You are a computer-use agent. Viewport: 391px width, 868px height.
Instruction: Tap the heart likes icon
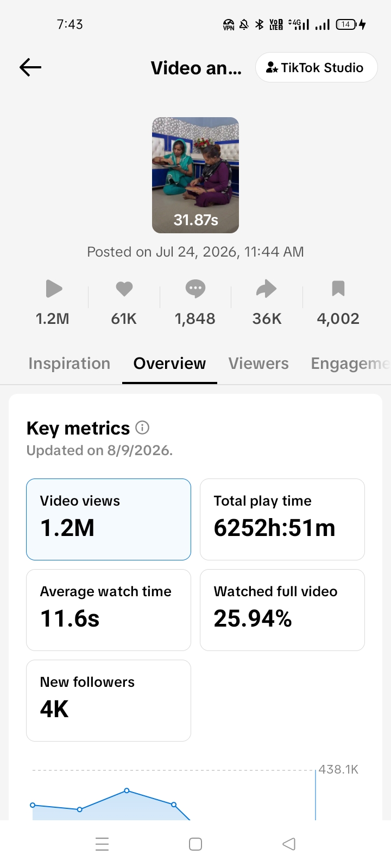124,289
